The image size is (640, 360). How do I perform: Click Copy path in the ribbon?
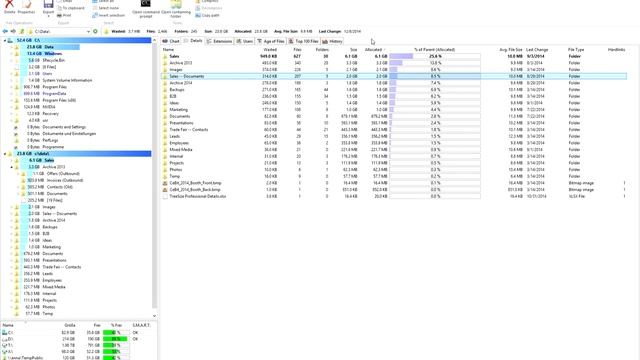[x=207, y=16]
